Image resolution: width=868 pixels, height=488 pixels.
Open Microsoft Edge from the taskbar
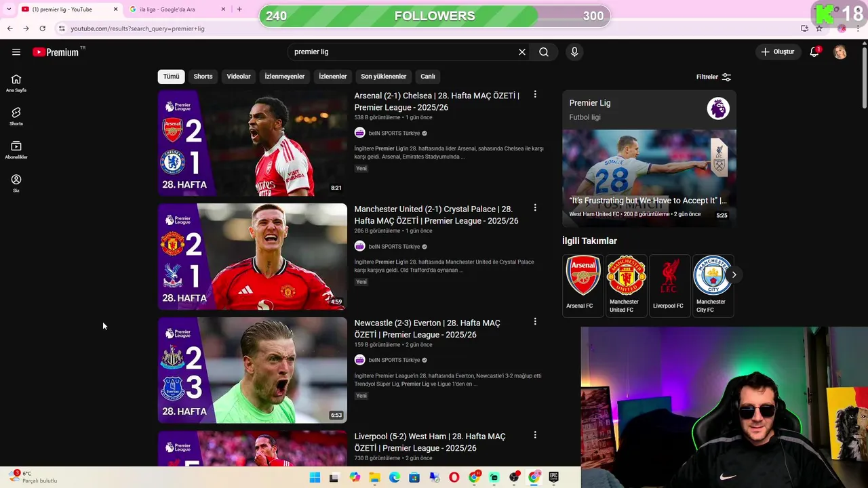pyautogui.click(x=395, y=478)
